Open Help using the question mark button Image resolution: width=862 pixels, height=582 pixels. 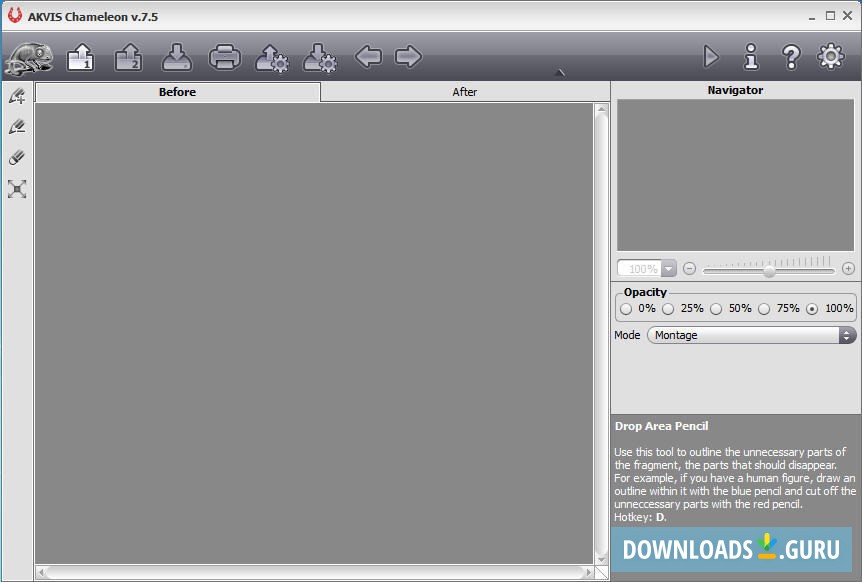point(791,57)
